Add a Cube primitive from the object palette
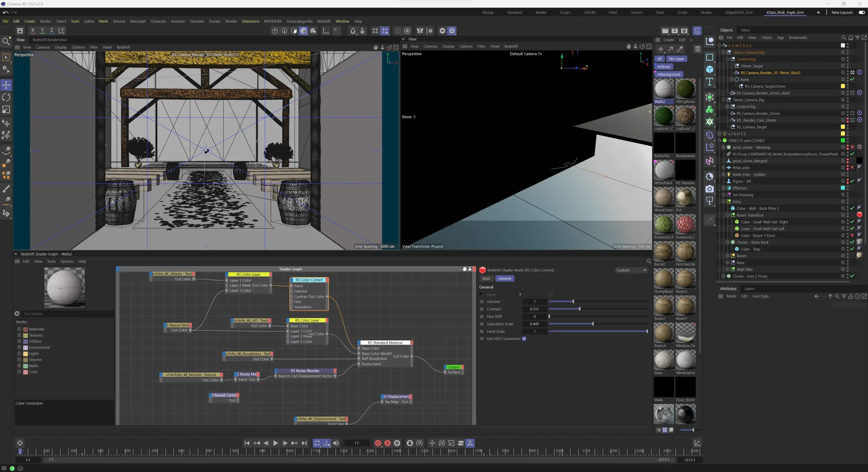The image size is (868, 472). (709, 69)
